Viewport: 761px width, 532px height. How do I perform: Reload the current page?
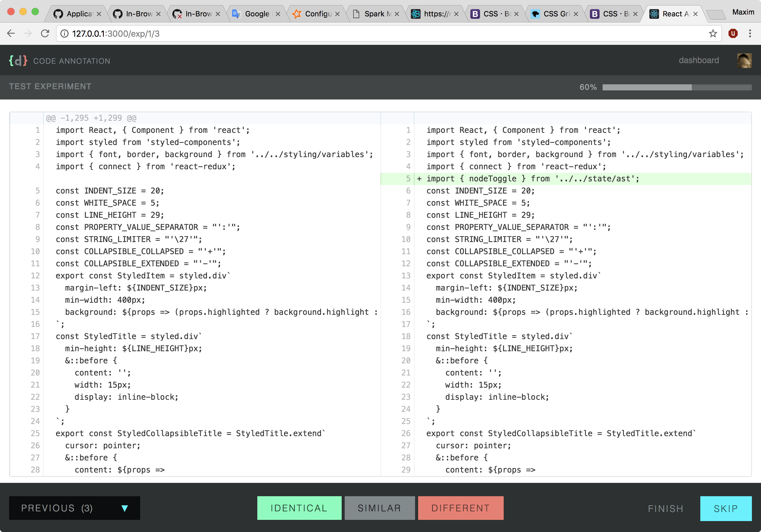45,33
